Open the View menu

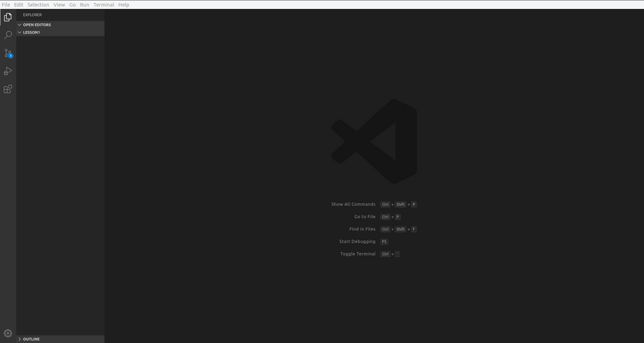59,5
